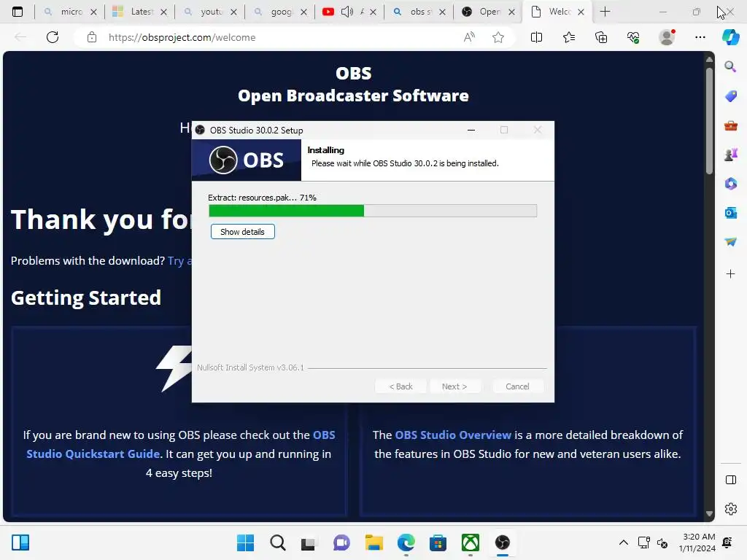This screenshot has width=747, height=560.
Task: Add a sidebar app with plus icon
Action: [730, 274]
